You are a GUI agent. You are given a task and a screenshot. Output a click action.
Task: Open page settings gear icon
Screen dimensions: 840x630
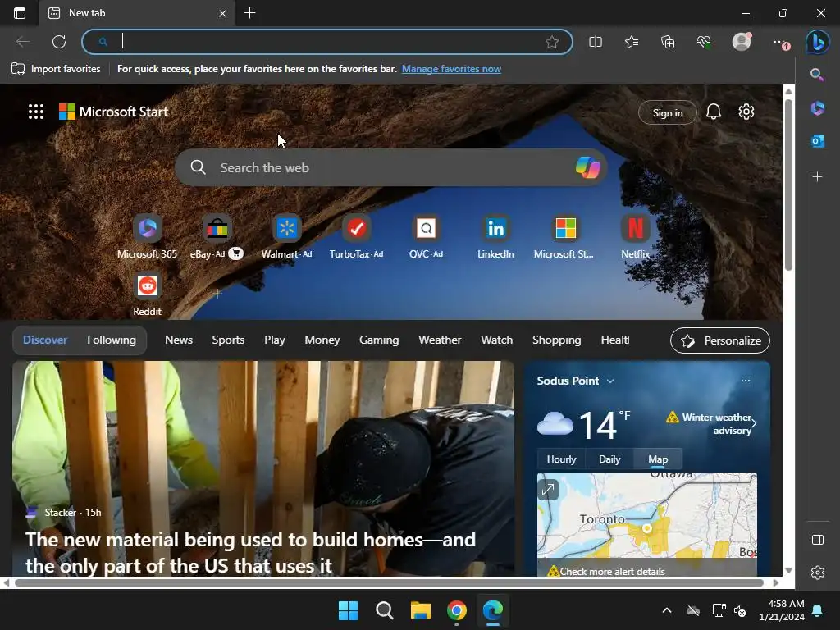pos(746,112)
